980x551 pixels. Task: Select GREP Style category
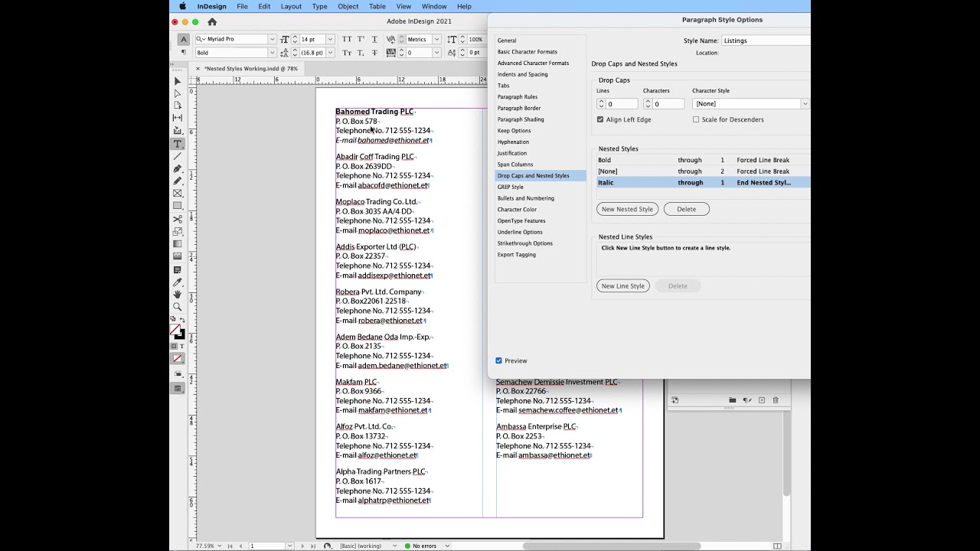[511, 187]
